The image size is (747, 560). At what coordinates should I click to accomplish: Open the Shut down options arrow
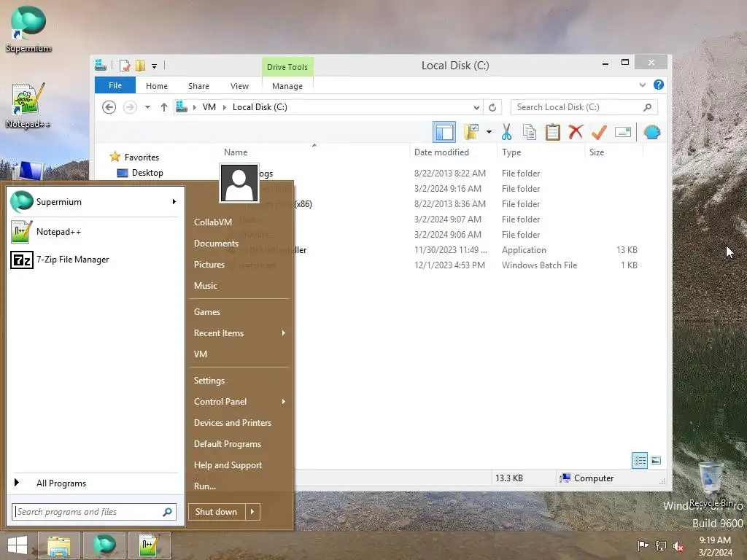click(x=252, y=511)
